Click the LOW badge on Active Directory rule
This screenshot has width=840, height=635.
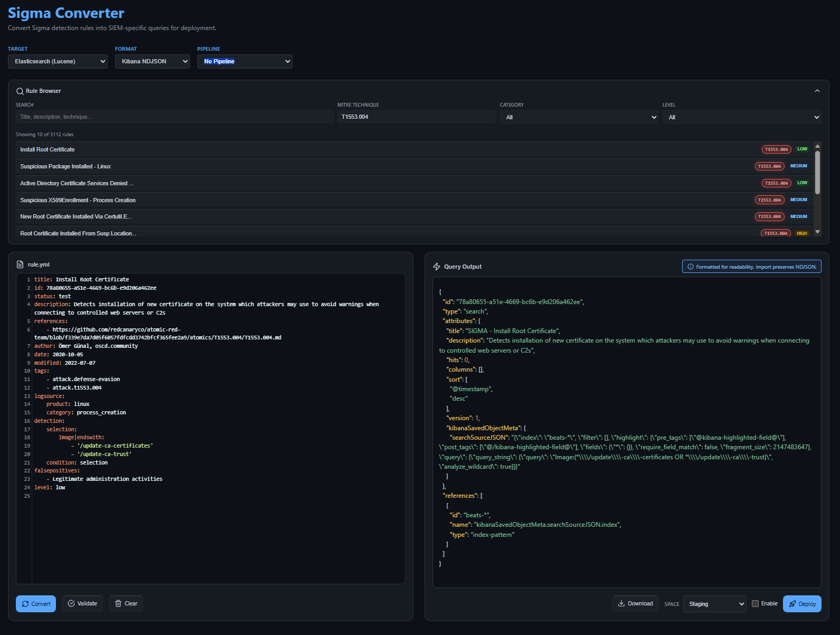pos(802,183)
